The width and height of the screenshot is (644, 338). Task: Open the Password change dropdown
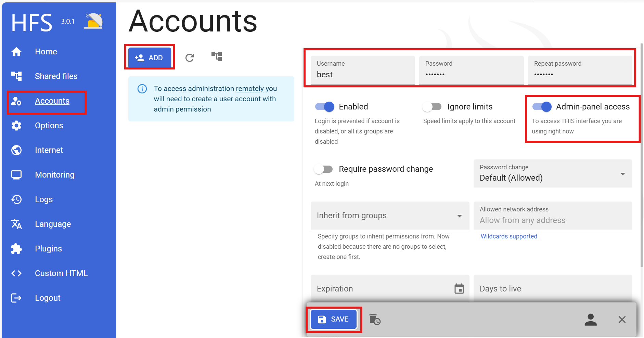552,174
